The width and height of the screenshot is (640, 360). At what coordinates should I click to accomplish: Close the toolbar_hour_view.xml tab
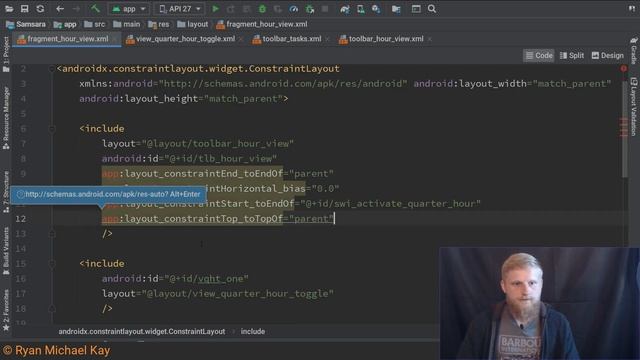pyautogui.click(x=429, y=39)
